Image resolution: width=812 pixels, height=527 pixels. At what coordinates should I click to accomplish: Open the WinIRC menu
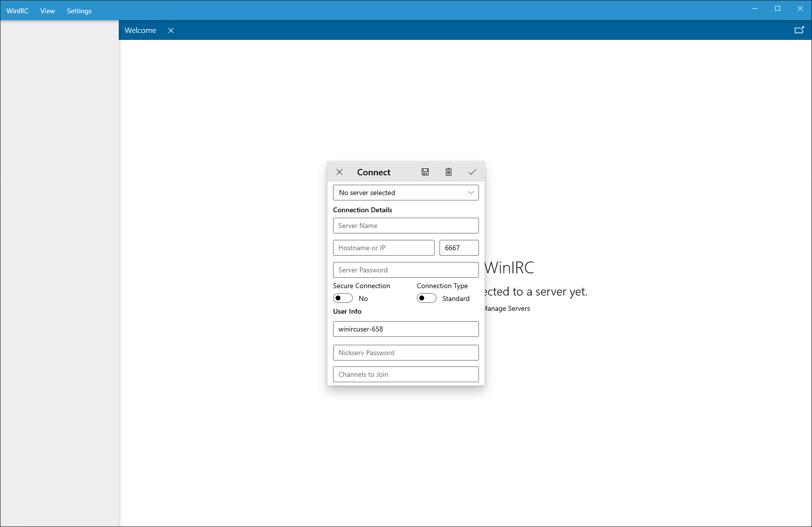[x=17, y=11]
